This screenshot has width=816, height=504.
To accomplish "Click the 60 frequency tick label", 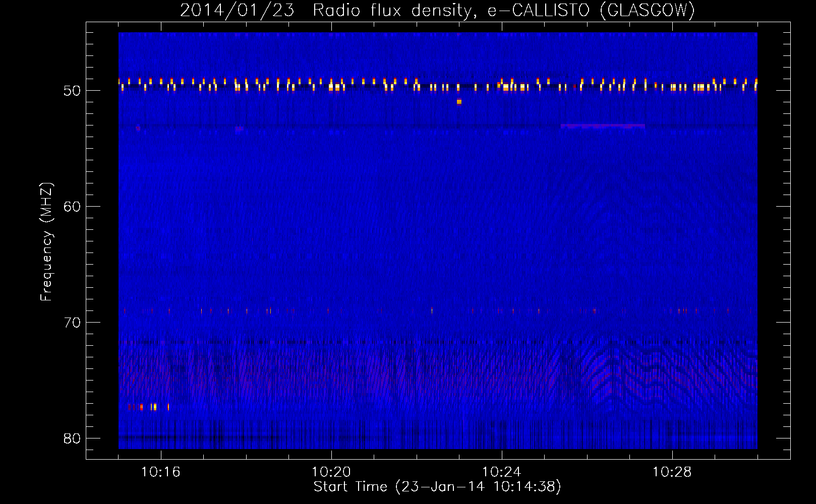I will point(72,207).
